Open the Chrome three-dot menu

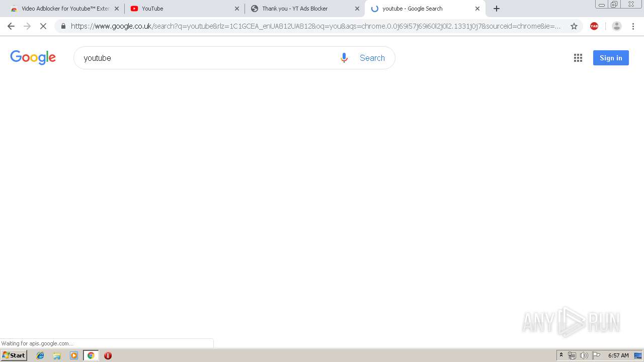coord(633,26)
